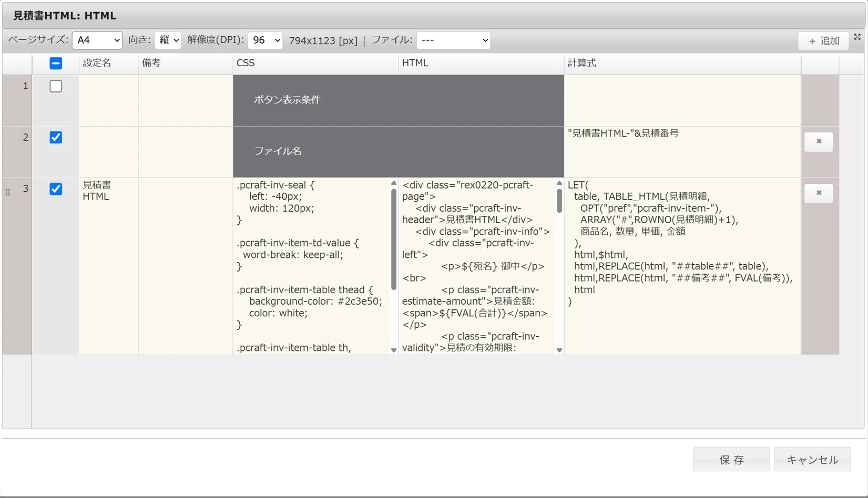Open the 解像度(DPI) 96 dropdown
The height and width of the screenshot is (498, 868).
tap(265, 40)
